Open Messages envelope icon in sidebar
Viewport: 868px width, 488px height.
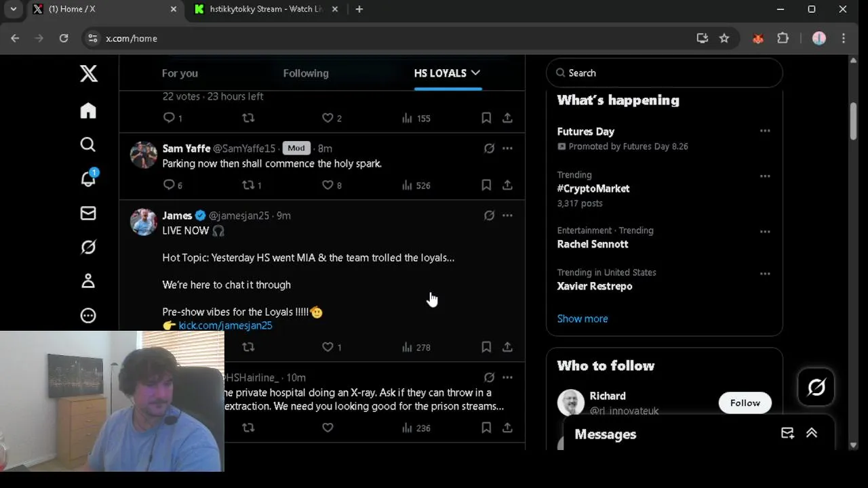88,213
